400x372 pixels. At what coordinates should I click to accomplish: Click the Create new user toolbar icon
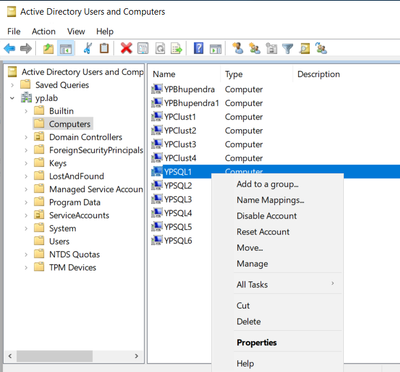[x=238, y=48]
